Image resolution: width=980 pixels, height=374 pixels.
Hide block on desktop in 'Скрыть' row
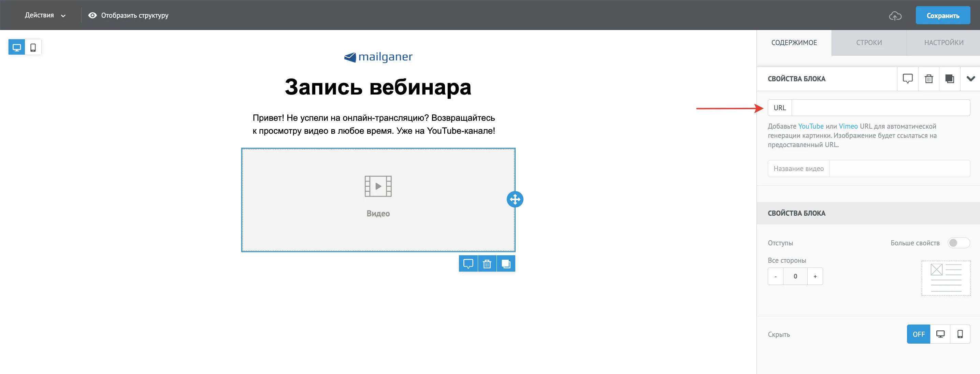point(940,334)
